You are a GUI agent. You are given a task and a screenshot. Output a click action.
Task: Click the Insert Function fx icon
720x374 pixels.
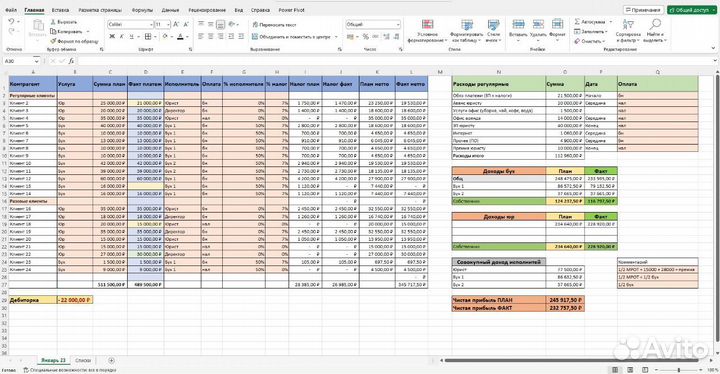[x=71, y=61]
